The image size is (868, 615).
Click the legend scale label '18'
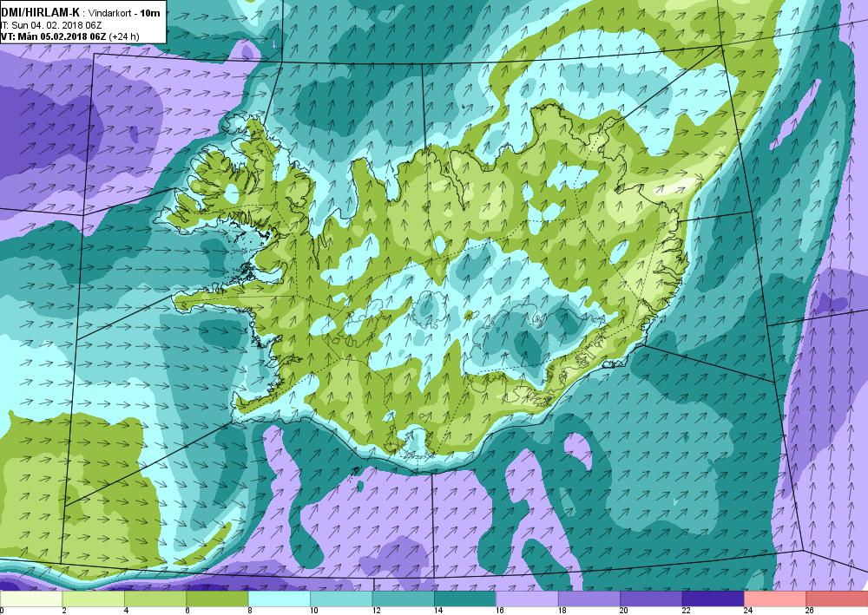click(562, 611)
